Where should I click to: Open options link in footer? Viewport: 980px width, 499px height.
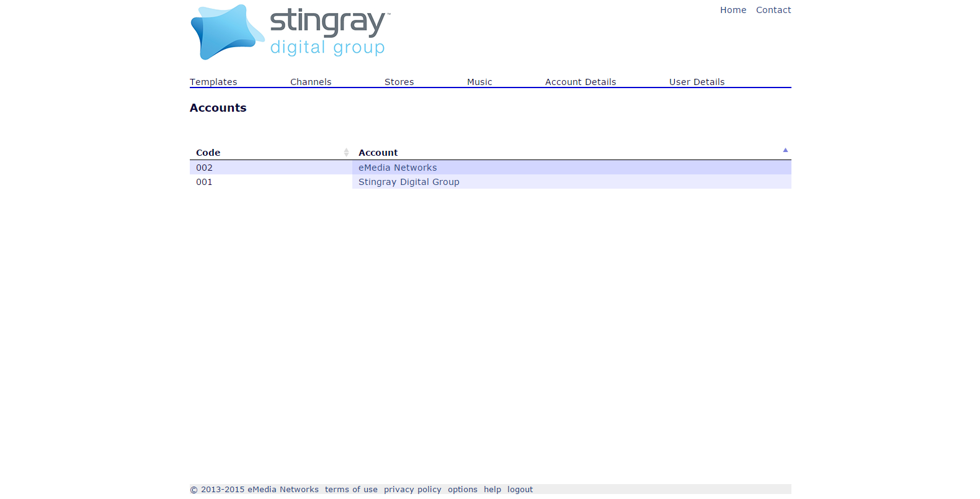click(x=463, y=490)
